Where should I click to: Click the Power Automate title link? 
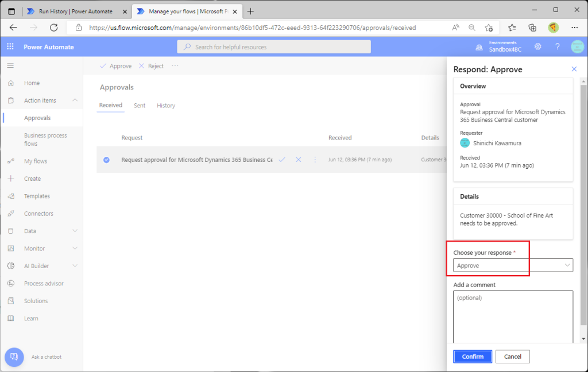[x=49, y=47]
